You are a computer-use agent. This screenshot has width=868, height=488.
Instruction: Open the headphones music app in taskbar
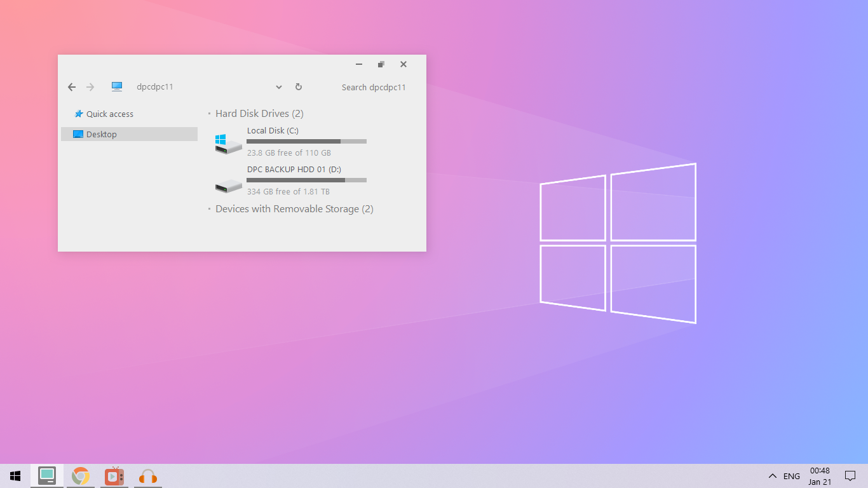(x=147, y=476)
